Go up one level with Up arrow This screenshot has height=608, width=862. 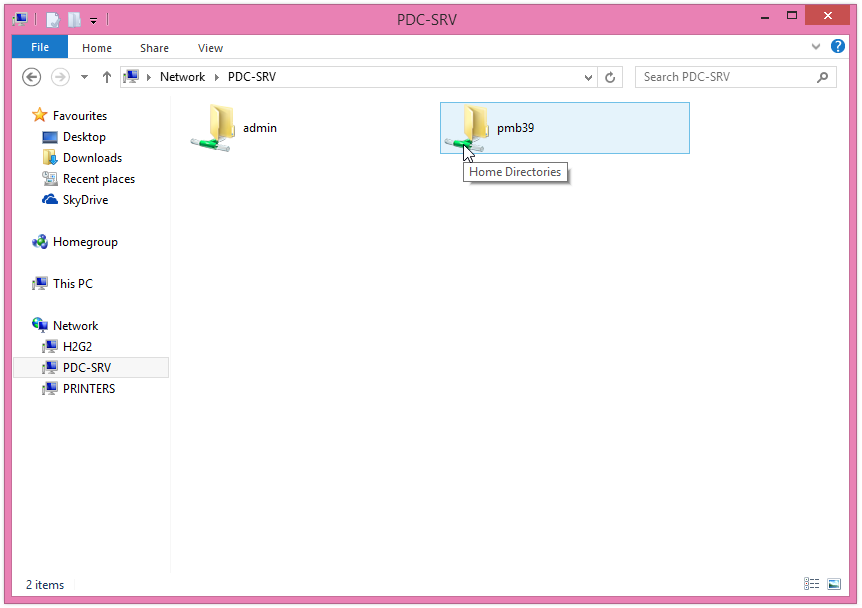click(107, 77)
